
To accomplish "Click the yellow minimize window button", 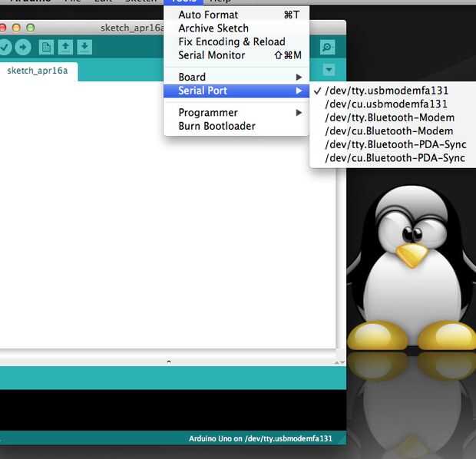I will click(x=16, y=28).
